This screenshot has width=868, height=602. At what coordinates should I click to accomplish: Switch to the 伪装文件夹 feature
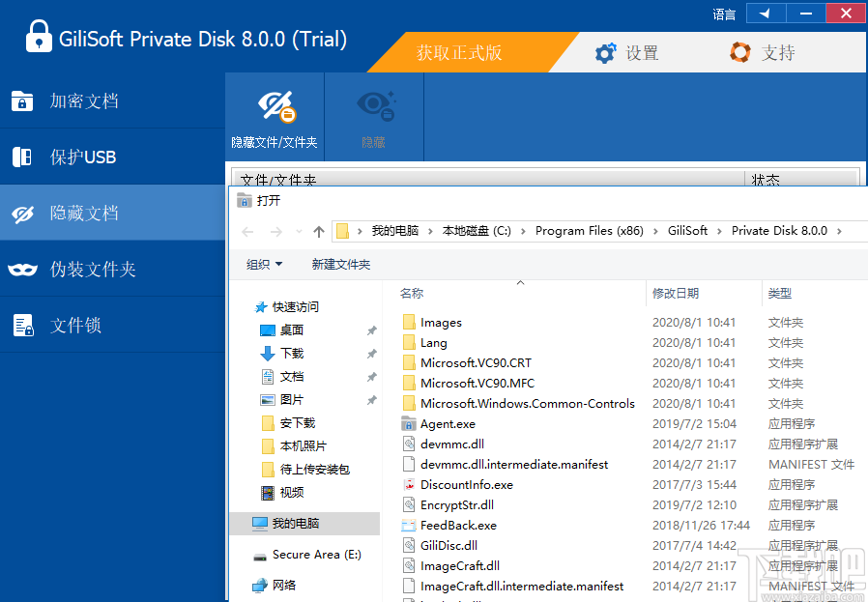pyautogui.click(x=87, y=269)
